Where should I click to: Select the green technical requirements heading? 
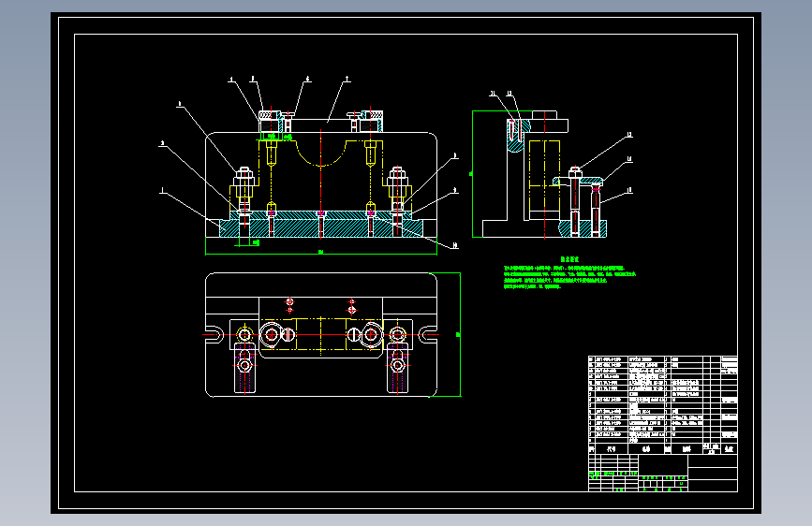click(x=569, y=259)
